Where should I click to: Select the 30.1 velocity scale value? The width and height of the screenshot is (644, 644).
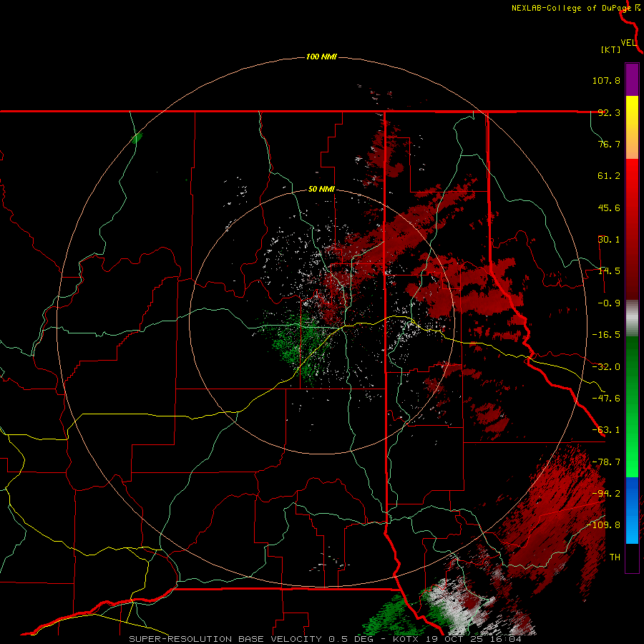609,240
